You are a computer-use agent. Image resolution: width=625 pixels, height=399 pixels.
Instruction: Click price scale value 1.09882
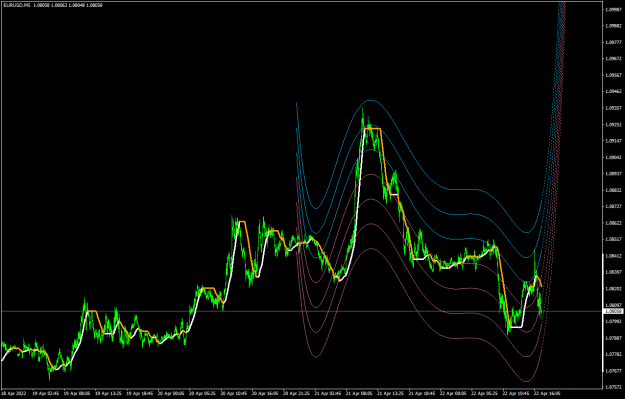[x=613, y=26]
